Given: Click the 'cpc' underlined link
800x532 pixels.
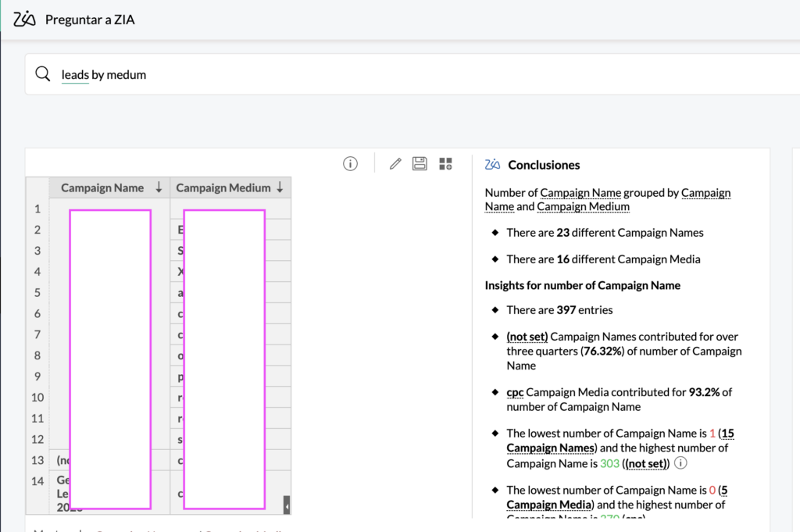Looking at the screenshot, I should coord(515,392).
